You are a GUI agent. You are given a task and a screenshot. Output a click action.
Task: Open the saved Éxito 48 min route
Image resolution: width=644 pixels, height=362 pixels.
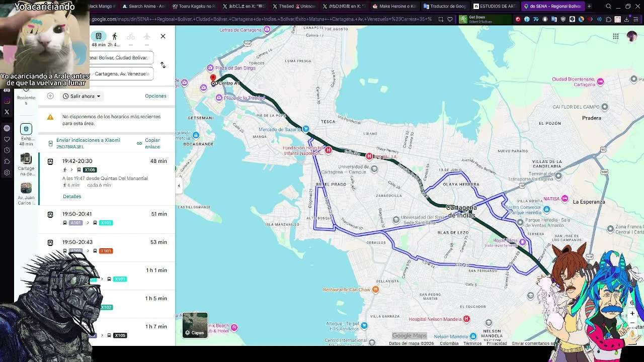(x=26, y=135)
